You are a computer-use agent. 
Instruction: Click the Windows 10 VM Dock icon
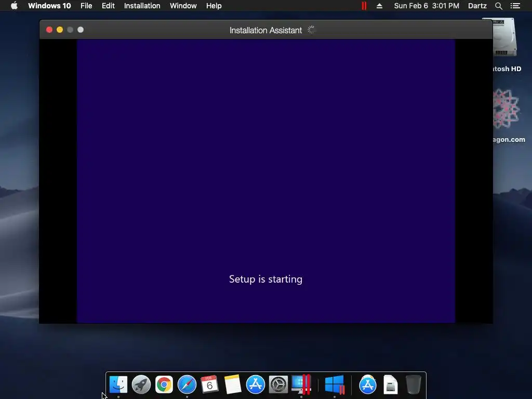click(x=335, y=384)
